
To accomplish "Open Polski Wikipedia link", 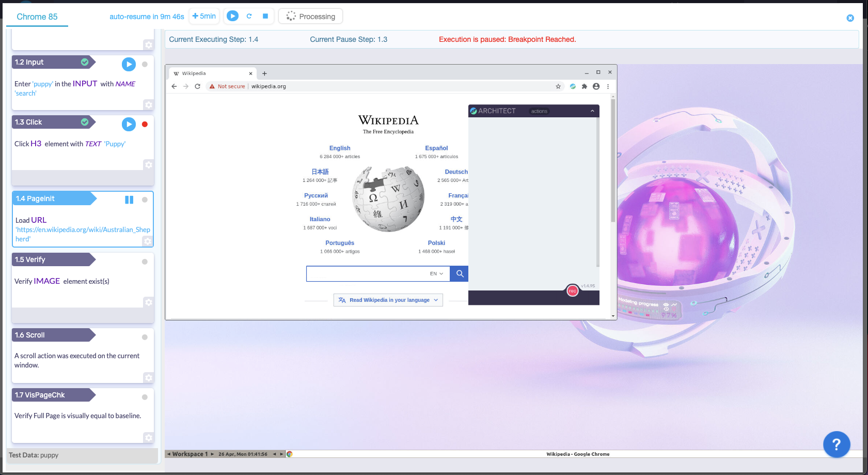I will click(x=436, y=243).
